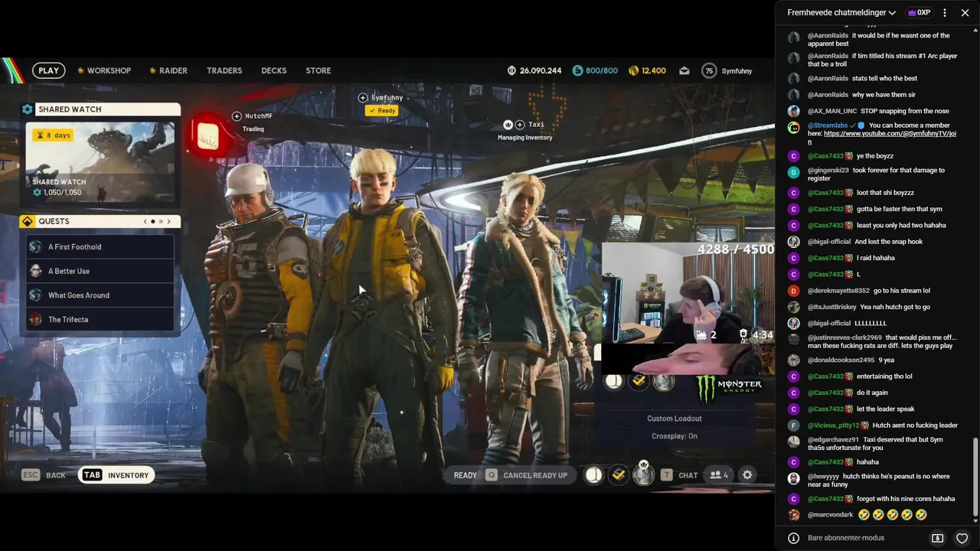The width and height of the screenshot is (980, 551).
Task: Click the gold raider token icon beside 12.400
Action: click(x=633, y=70)
